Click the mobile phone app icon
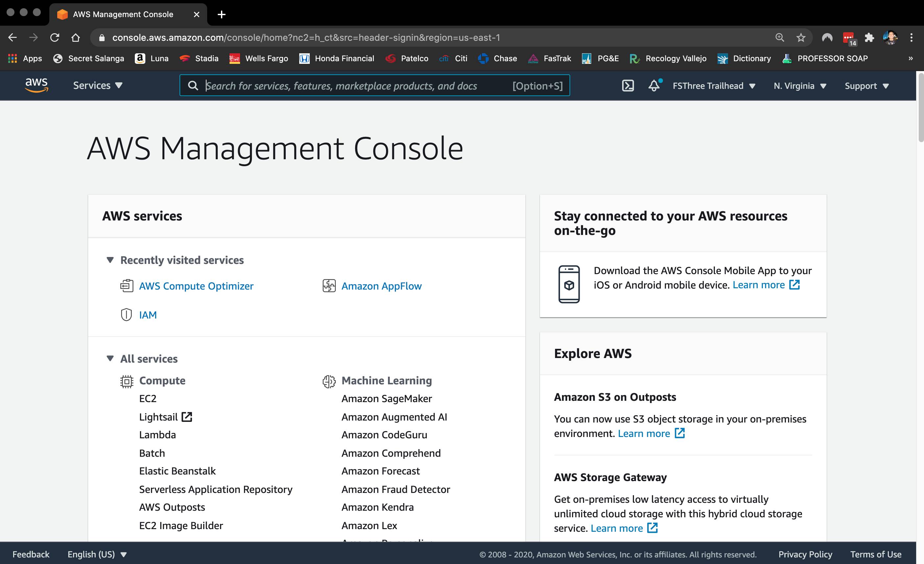This screenshot has width=924, height=564. 569,284
